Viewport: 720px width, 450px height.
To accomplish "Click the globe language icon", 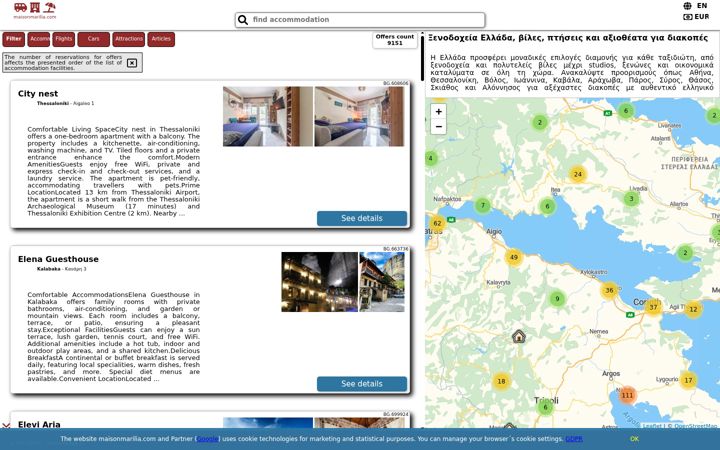I will (687, 6).
